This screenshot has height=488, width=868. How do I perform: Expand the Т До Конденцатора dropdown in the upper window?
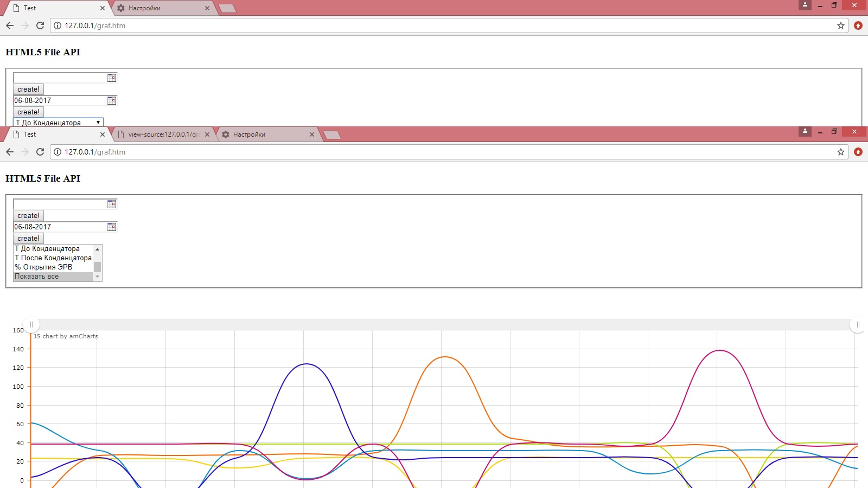58,123
